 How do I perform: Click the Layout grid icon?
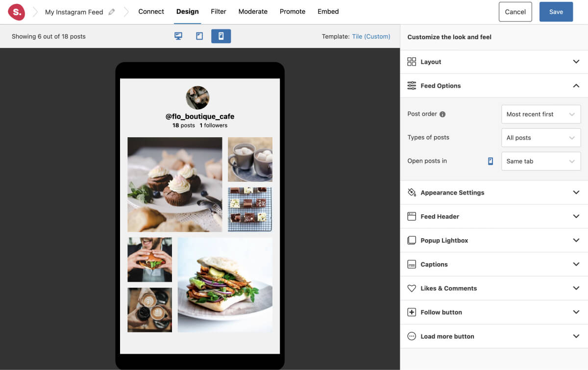pyautogui.click(x=412, y=62)
